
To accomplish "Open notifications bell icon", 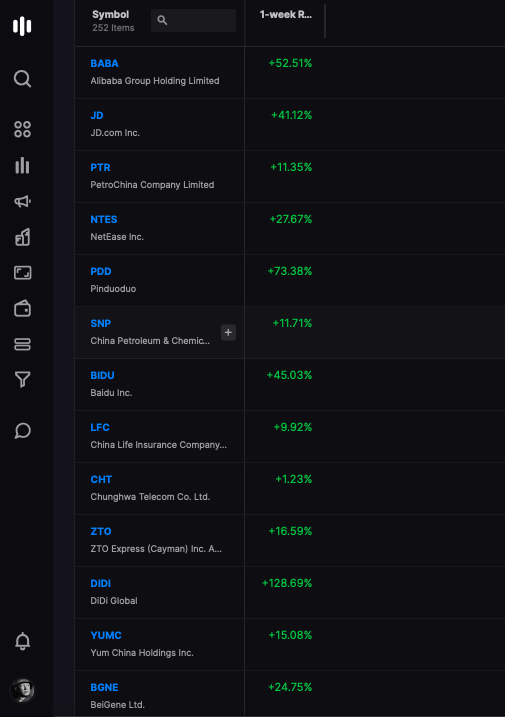I will point(22,641).
